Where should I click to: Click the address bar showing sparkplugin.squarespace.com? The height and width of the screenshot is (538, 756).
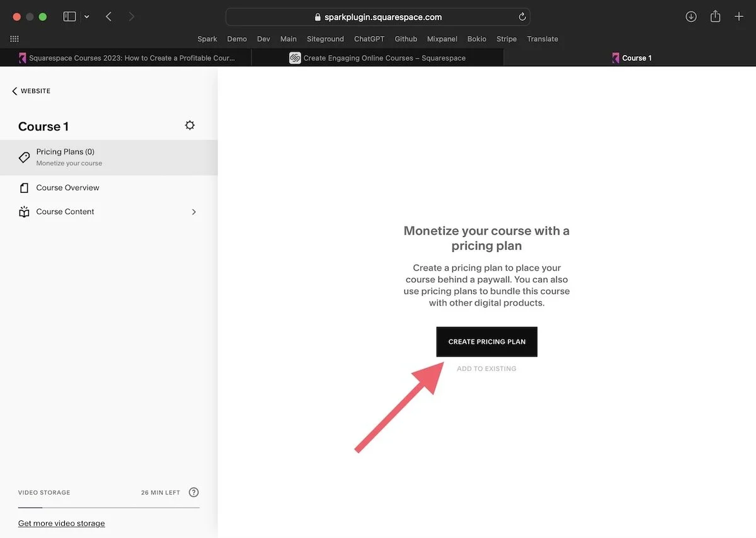378,16
